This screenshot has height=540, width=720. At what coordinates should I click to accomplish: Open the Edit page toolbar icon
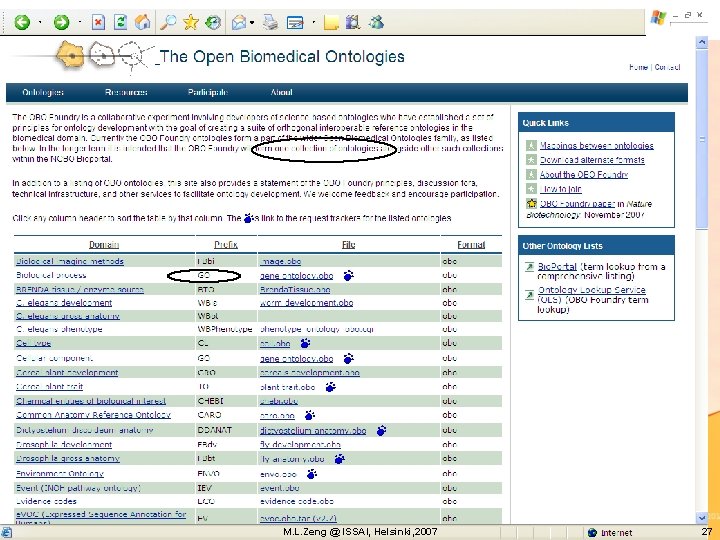coord(295,22)
